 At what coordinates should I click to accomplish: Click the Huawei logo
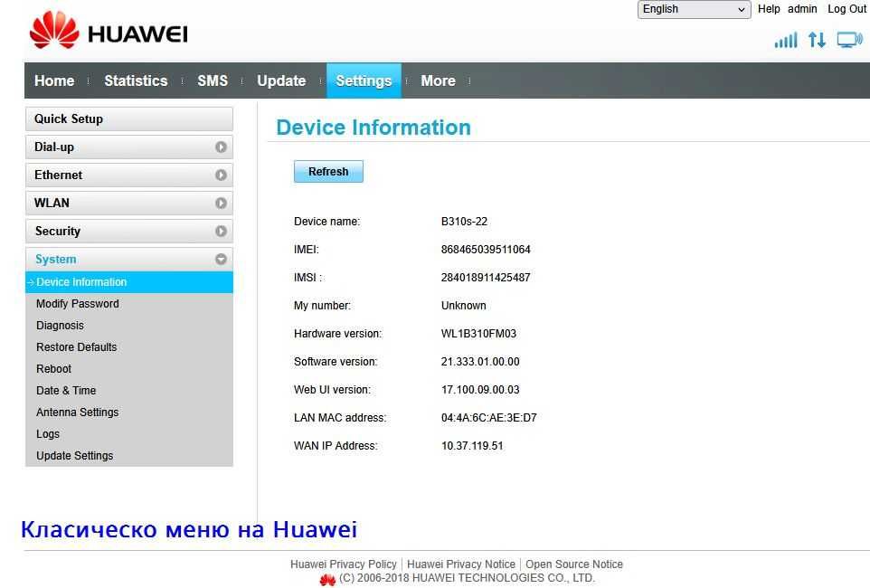click(x=109, y=31)
